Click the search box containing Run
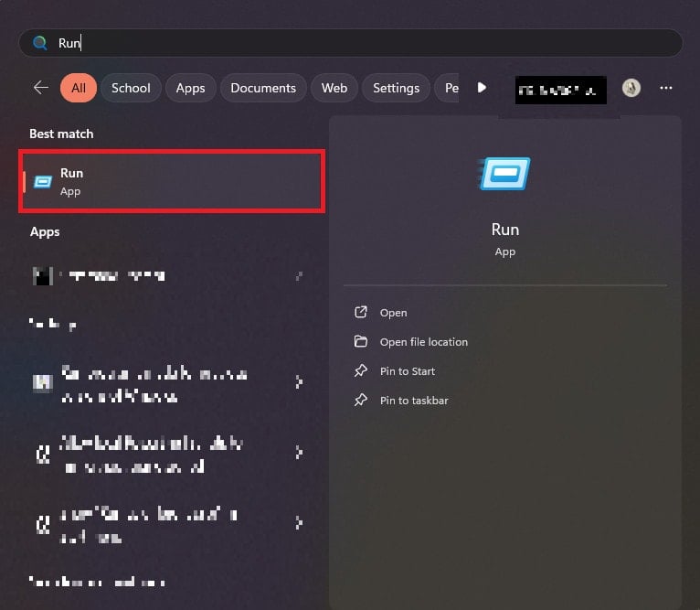Viewport: 700px width, 610px height. click(x=350, y=43)
